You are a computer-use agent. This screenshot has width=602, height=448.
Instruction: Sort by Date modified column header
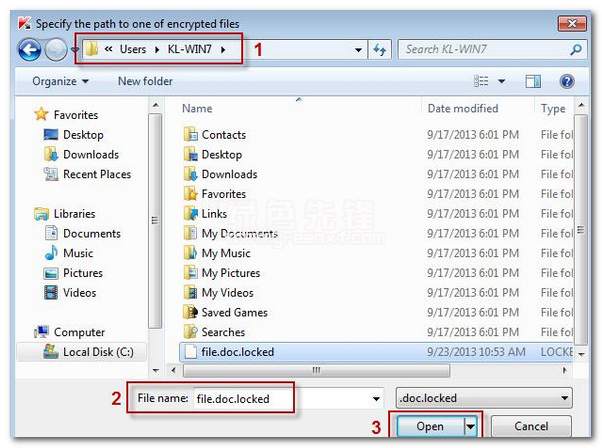pos(463,108)
